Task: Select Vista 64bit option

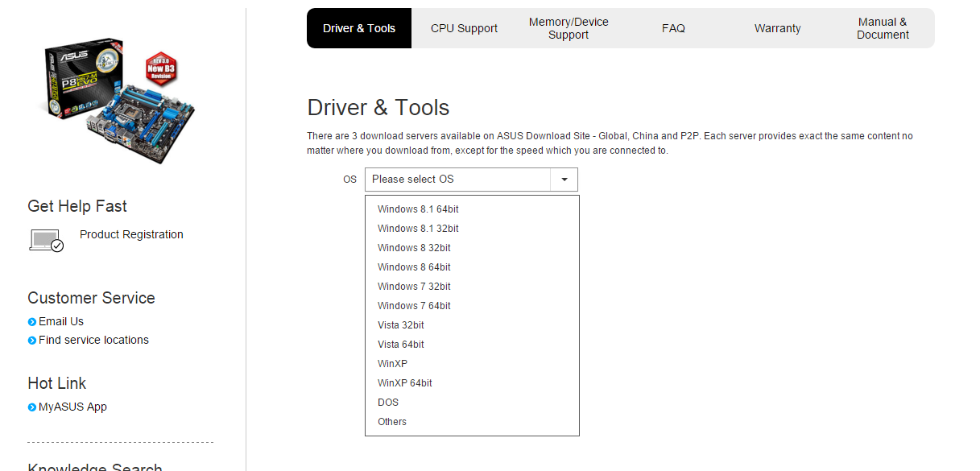Action: [x=472, y=345]
